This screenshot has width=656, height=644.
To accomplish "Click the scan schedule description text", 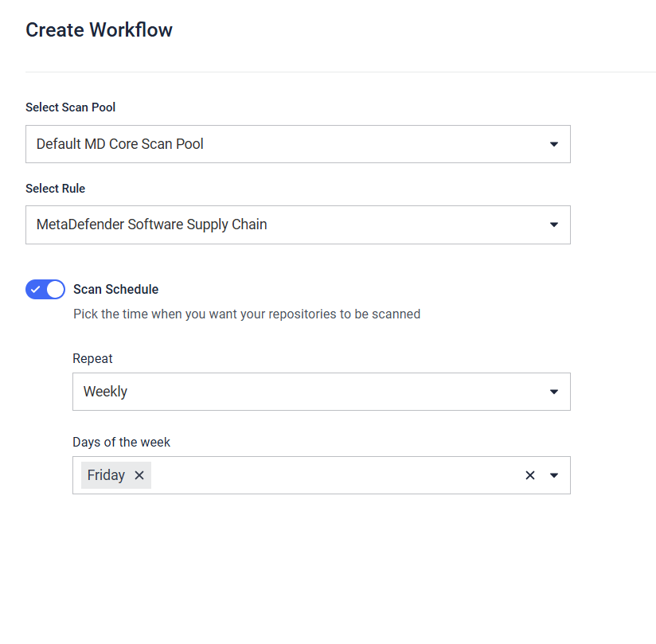I will pyautogui.click(x=247, y=314).
